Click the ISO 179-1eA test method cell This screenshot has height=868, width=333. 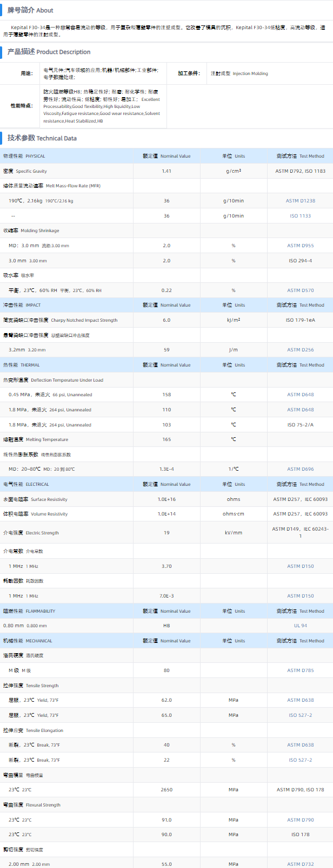tap(301, 320)
